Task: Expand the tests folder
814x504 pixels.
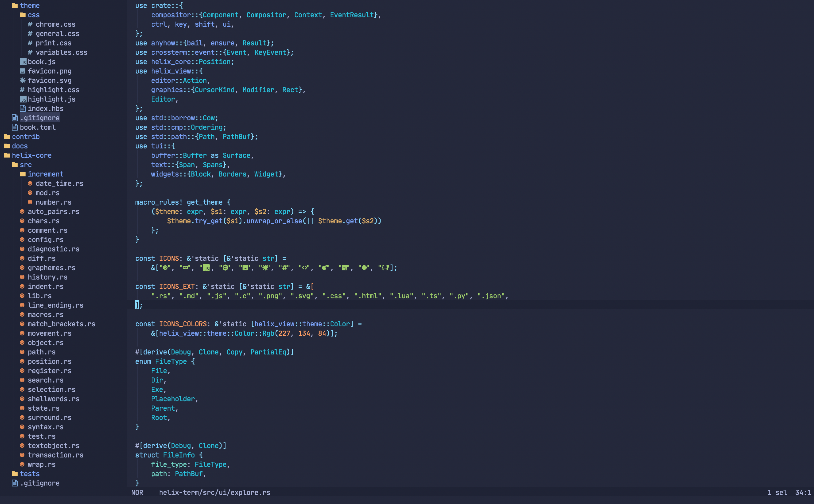Action: pos(29,474)
